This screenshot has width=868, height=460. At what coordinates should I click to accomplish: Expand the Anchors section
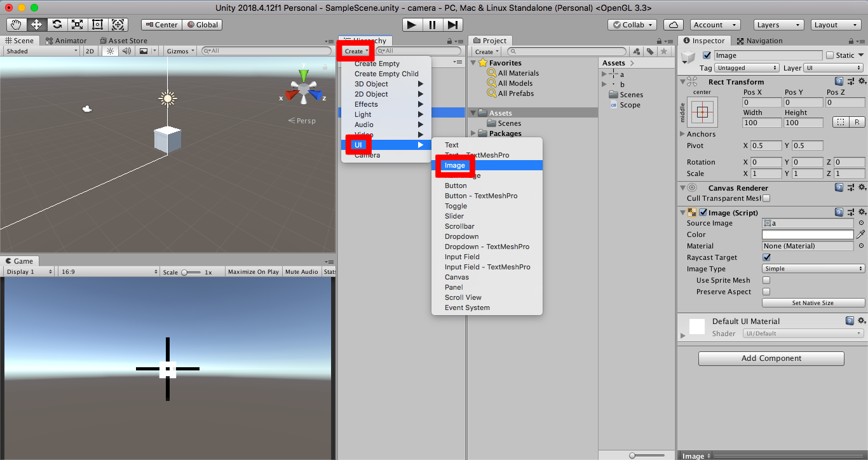click(682, 134)
